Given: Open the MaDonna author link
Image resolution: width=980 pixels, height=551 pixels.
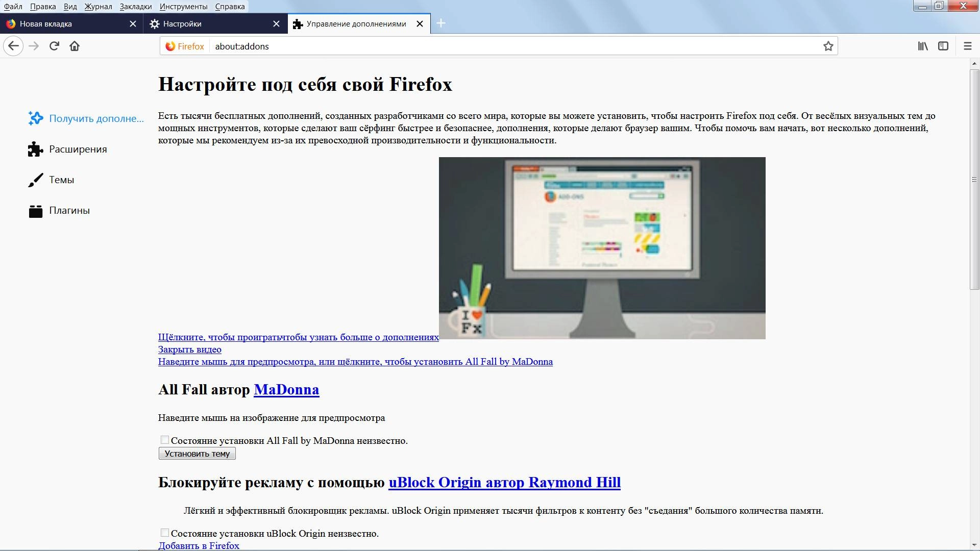Looking at the screenshot, I should [x=286, y=389].
